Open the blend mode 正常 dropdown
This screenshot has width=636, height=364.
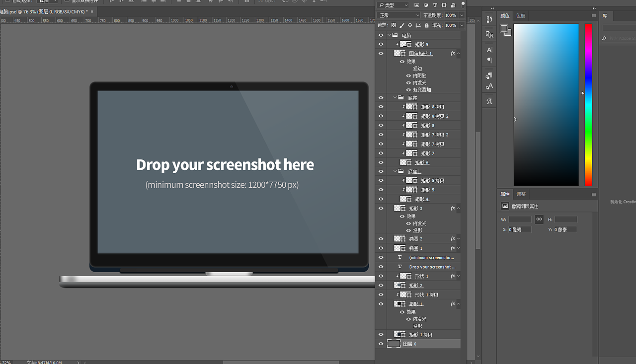pos(398,15)
